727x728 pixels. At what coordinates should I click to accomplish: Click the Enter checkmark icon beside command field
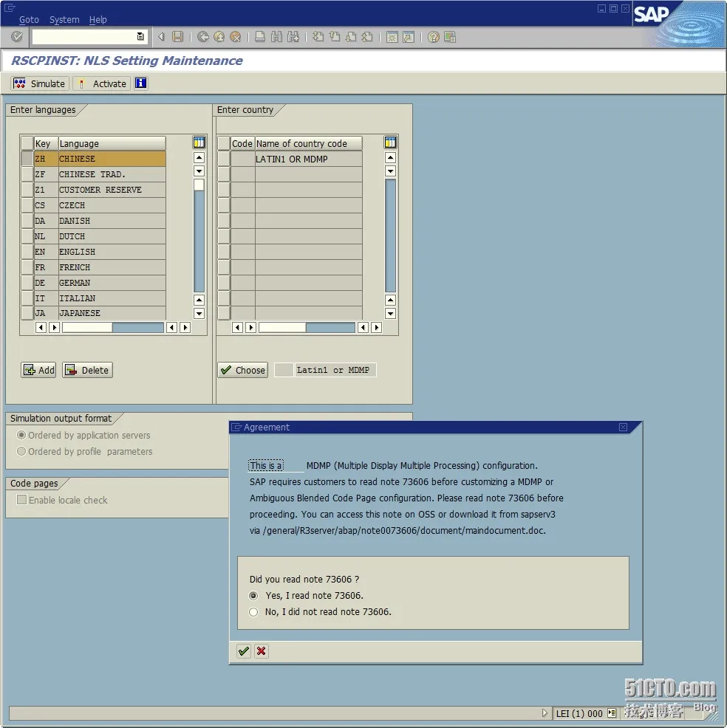click(17, 37)
